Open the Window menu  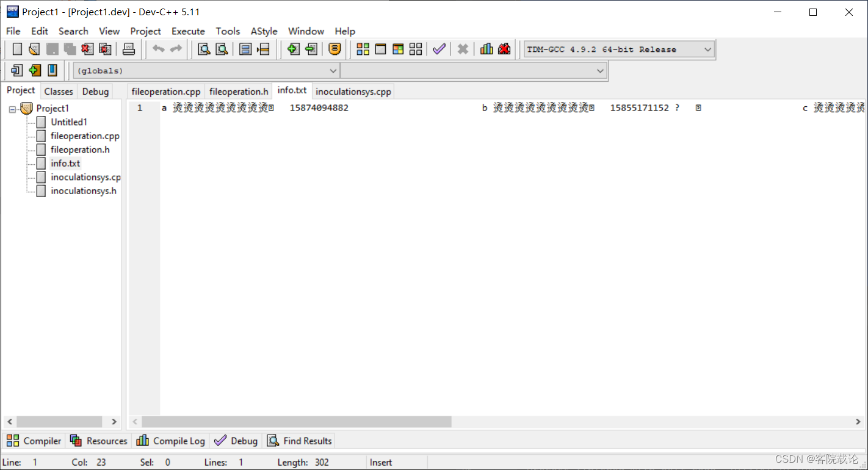click(306, 31)
